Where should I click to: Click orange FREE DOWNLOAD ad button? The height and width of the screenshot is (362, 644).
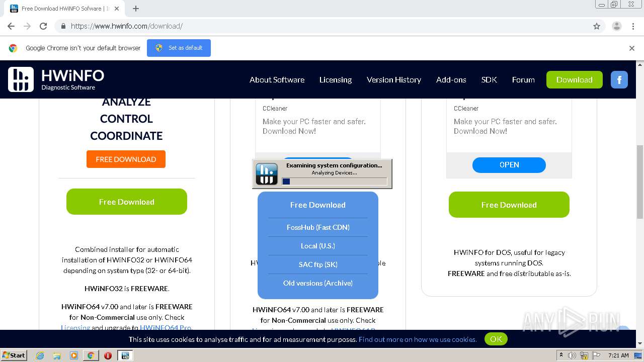point(126,159)
